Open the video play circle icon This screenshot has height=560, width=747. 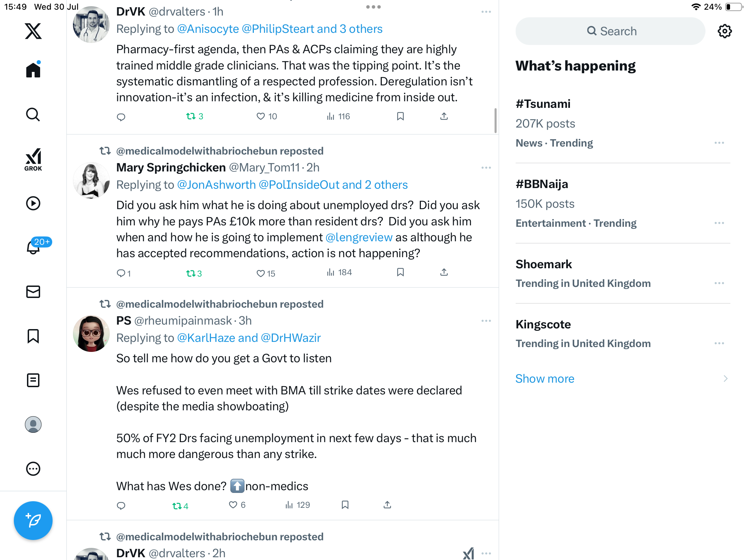pyautogui.click(x=33, y=203)
